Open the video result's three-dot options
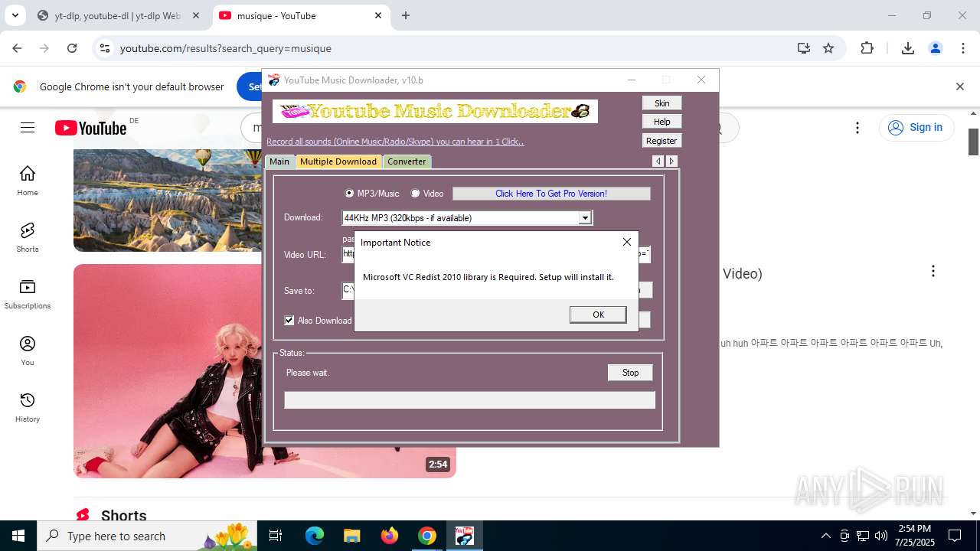 click(933, 272)
